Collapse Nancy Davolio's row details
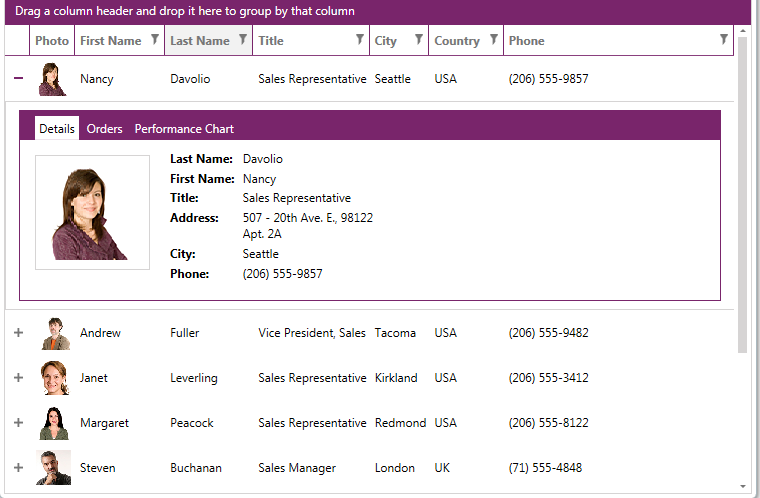 click(x=18, y=78)
